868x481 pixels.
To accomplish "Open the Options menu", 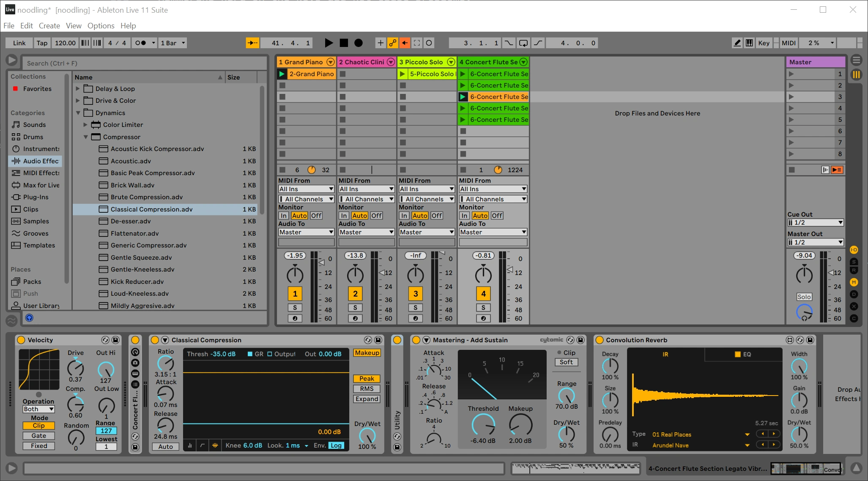I will tap(101, 26).
